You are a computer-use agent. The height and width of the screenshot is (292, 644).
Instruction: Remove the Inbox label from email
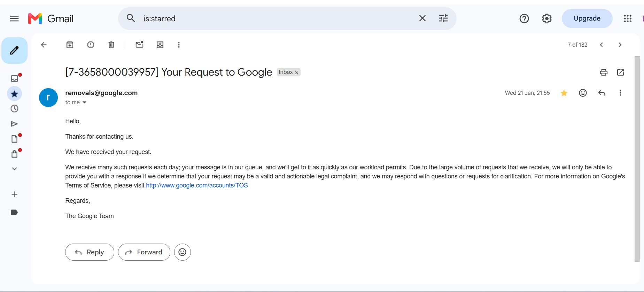[x=297, y=72]
